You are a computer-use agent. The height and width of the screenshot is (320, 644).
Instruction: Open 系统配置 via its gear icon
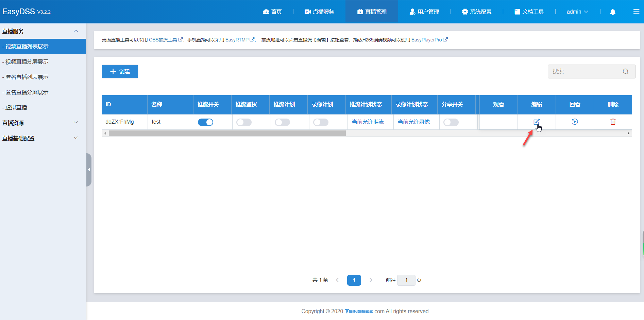coord(464,11)
